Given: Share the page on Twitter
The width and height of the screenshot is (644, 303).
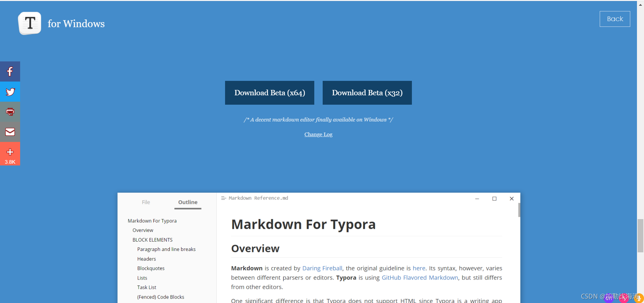Looking at the screenshot, I should click(10, 92).
